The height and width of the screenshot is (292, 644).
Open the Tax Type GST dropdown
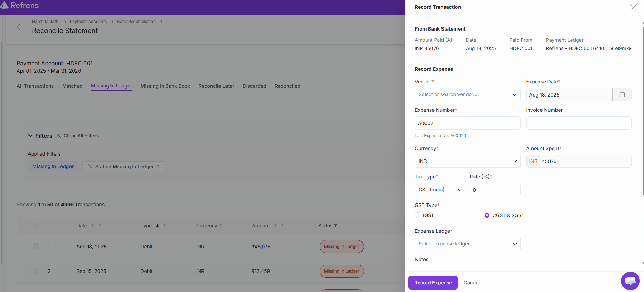(x=440, y=190)
